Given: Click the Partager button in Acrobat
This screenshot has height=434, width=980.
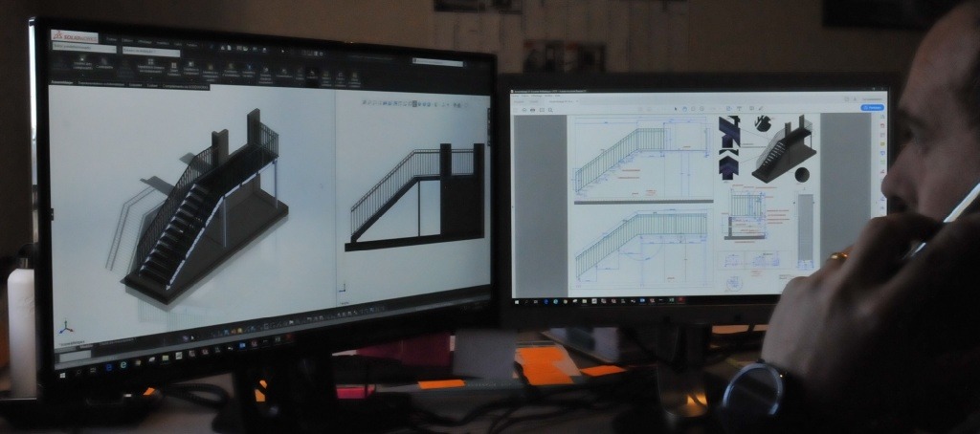Looking at the screenshot, I should coord(872,107).
